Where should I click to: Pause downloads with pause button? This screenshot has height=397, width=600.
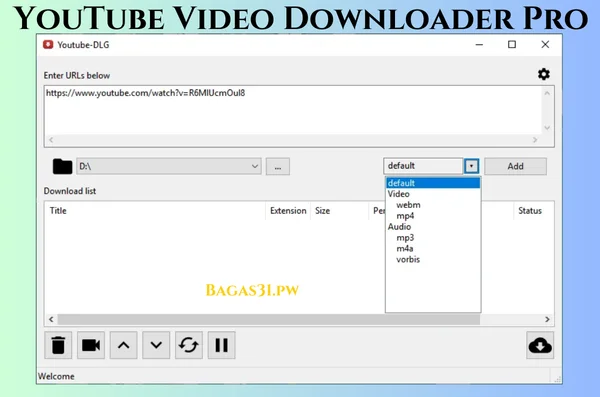tap(222, 345)
